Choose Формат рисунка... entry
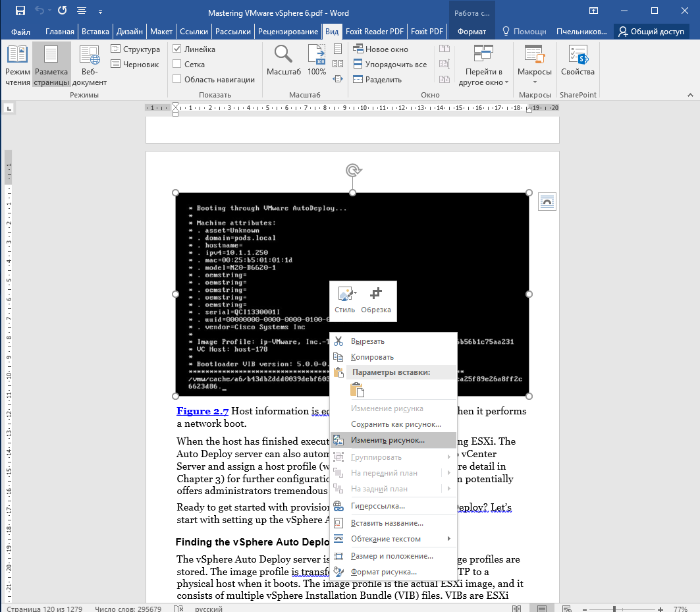This screenshot has height=612, width=700. [x=394, y=572]
